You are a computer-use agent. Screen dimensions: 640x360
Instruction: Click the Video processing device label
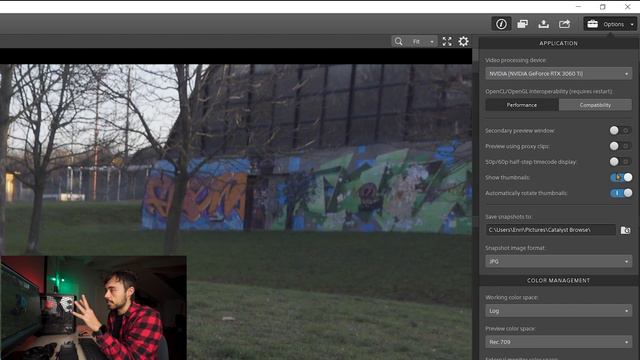(x=516, y=60)
